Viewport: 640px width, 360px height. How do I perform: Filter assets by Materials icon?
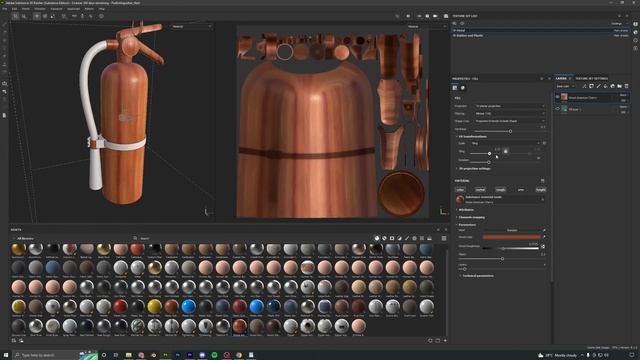[377, 238]
